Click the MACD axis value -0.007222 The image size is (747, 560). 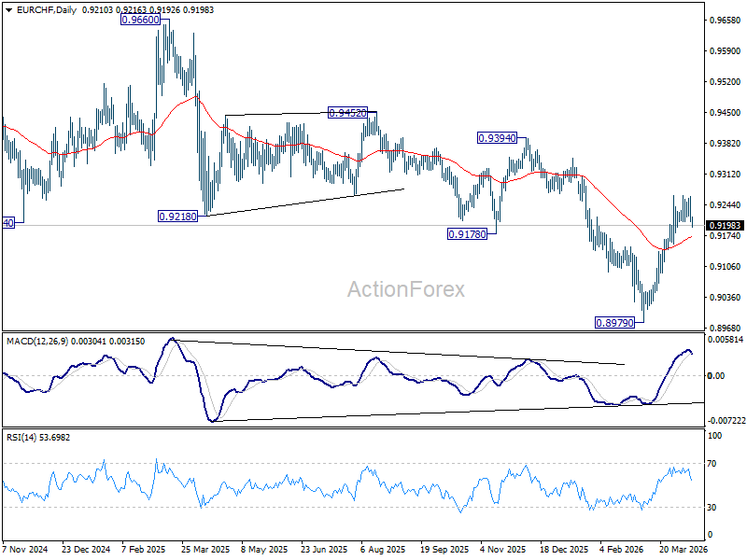coord(726,421)
